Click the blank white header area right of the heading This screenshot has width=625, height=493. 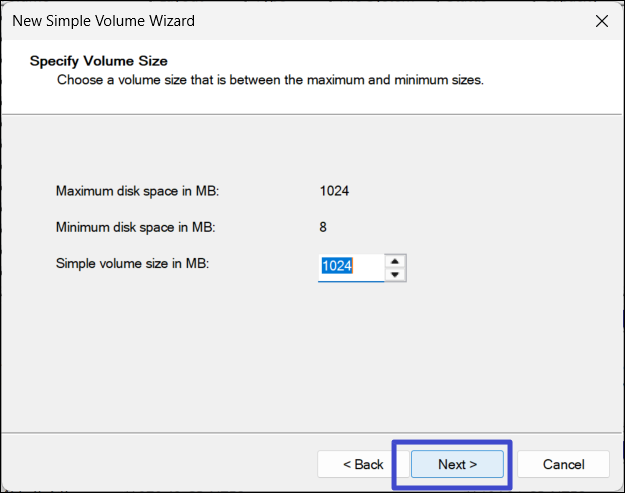pyautogui.click(x=450, y=61)
